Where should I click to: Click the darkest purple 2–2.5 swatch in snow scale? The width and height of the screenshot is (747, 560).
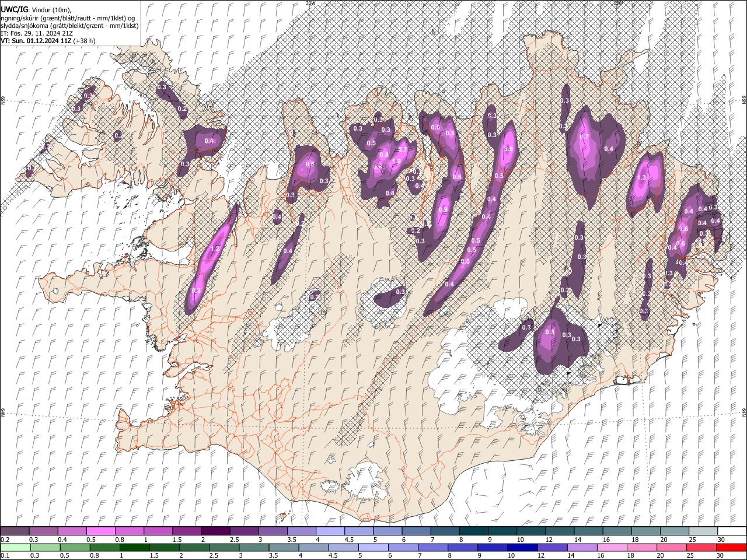pyautogui.click(x=215, y=531)
